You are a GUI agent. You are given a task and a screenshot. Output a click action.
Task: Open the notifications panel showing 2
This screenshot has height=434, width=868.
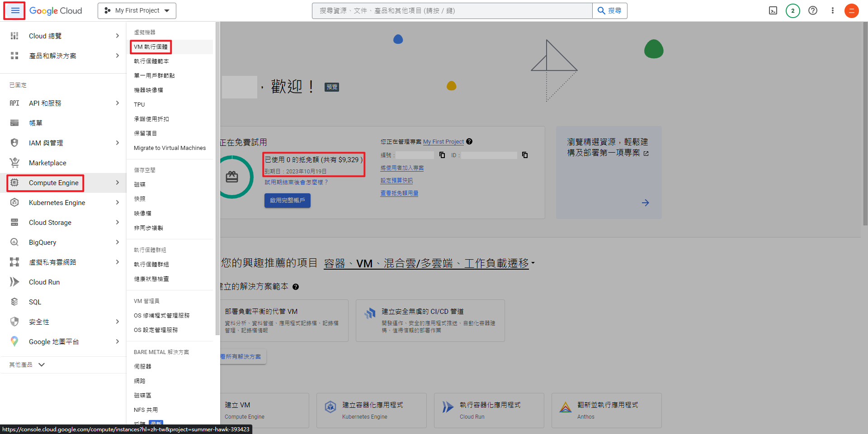point(793,10)
